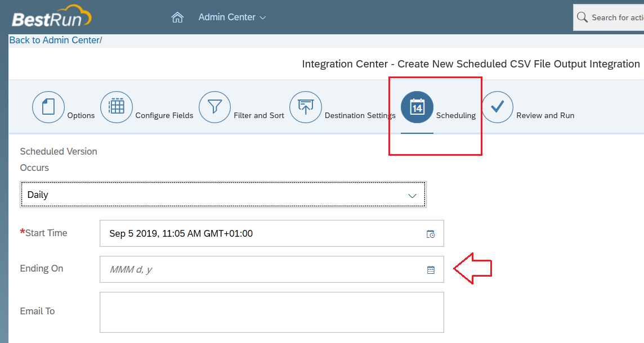Open the Destination Settings upload icon
The width and height of the screenshot is (644, 343).
pyautogui.click(x=306, y=107)
